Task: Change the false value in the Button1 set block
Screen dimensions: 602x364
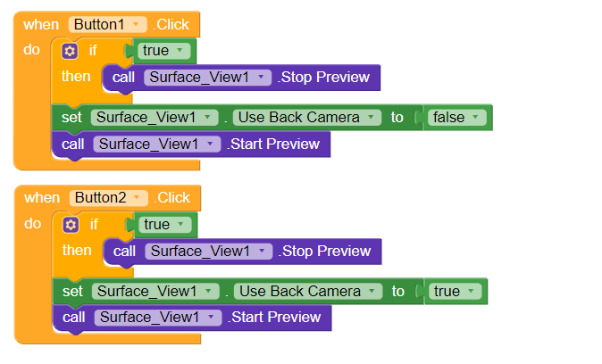Action: pyautogui.click(x=457, y=118)
